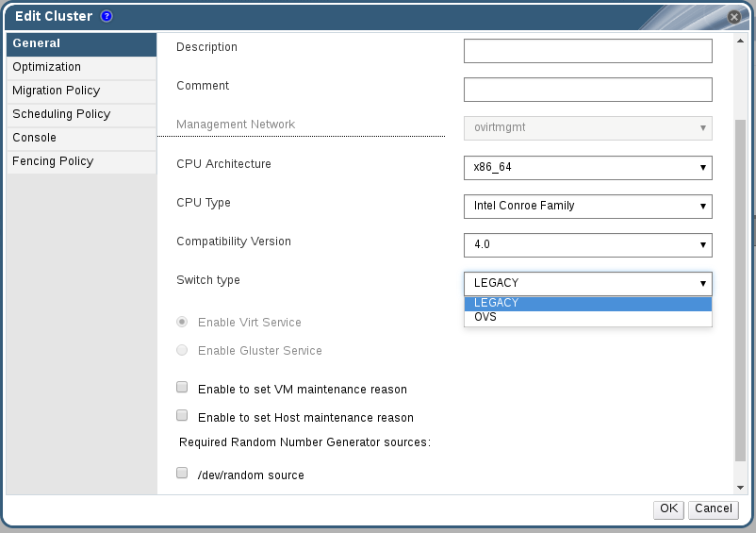Image resolution: width=756 pixels, height=533 pixels.
Task: Focus the Comment input field
Action: [587, 90]
